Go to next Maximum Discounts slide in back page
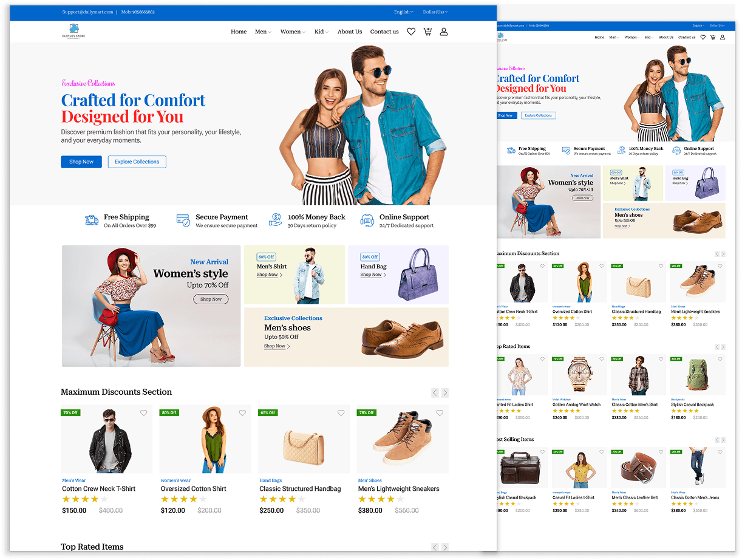 point(723,254)
